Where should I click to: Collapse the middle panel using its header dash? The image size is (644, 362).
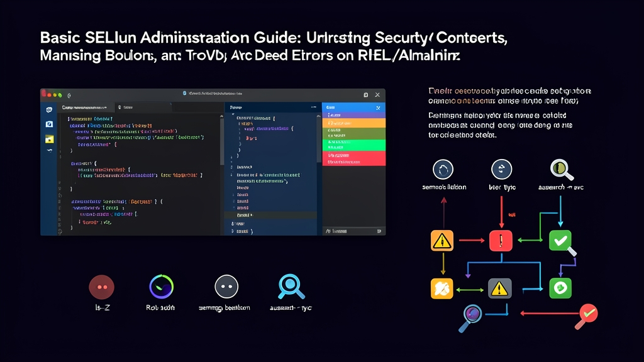click(314, 107)
